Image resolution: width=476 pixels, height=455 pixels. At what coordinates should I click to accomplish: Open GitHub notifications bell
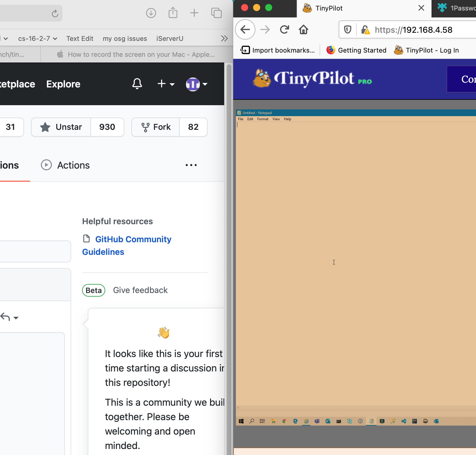coord(137,84)
